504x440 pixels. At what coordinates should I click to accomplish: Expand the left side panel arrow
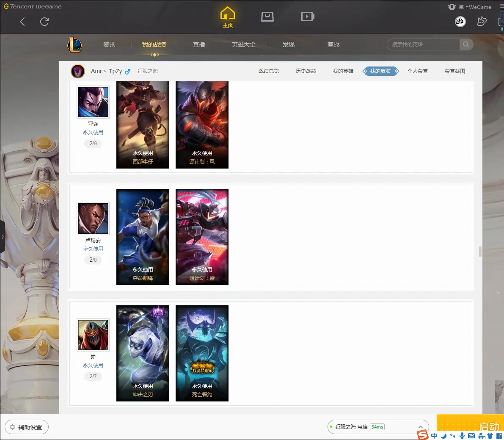tap(3, 237)
